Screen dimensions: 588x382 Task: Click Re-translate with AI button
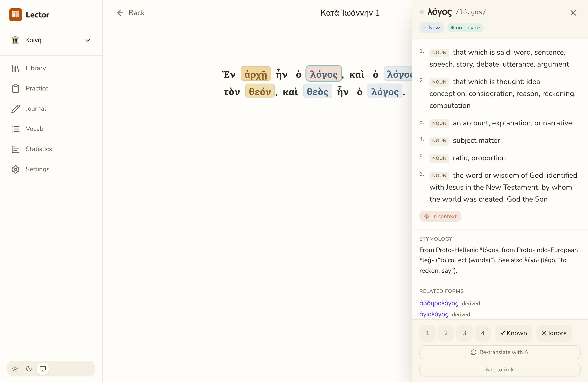point(500,352)
